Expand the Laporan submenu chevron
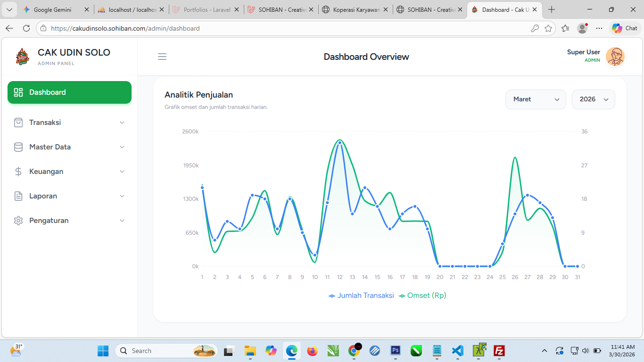The width and height of the screenshot is (644, 362). click(x=122, y=196)
